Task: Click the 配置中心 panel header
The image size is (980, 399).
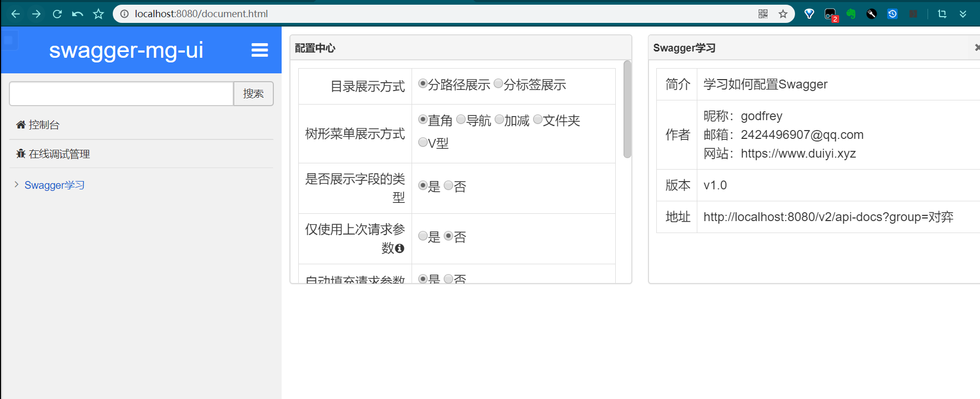Action: 461,48
